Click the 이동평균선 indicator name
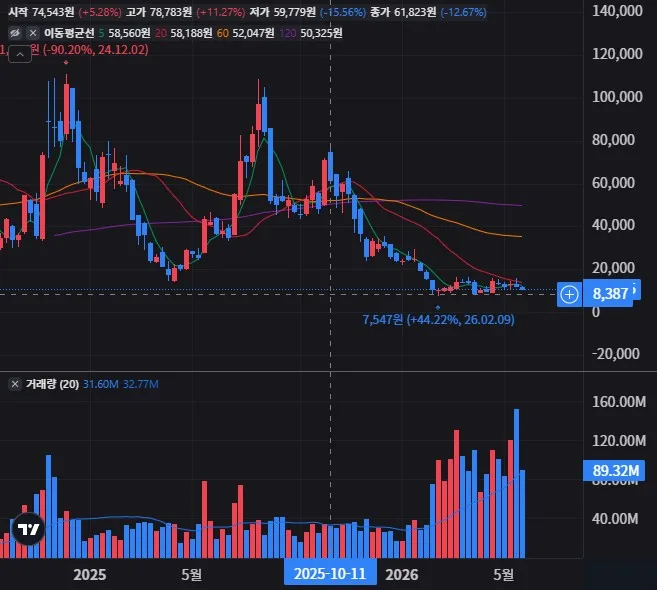 [69, 33]
